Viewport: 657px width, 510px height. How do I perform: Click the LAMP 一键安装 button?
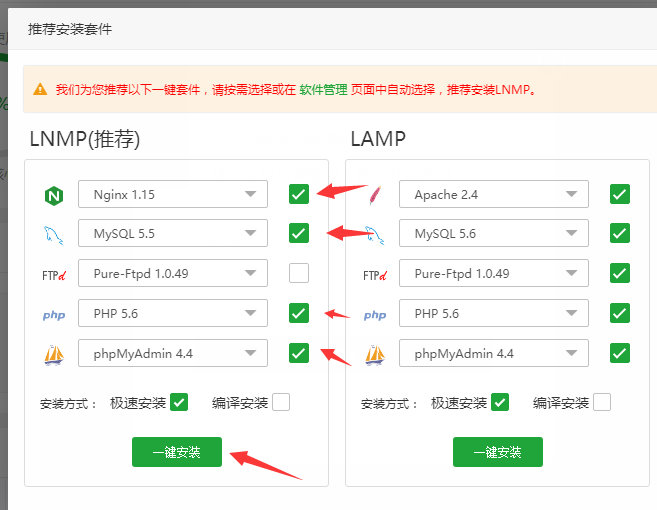(x=498, y=452)
